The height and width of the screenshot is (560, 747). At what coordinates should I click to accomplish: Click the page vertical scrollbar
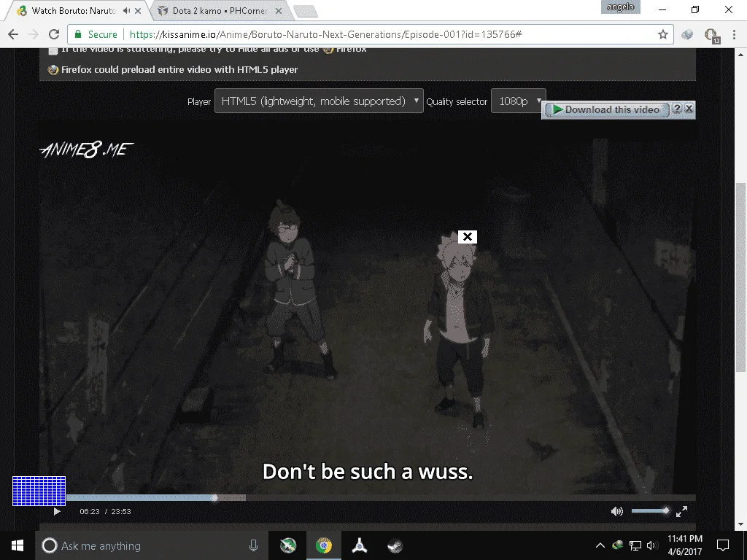click(741, 277)
